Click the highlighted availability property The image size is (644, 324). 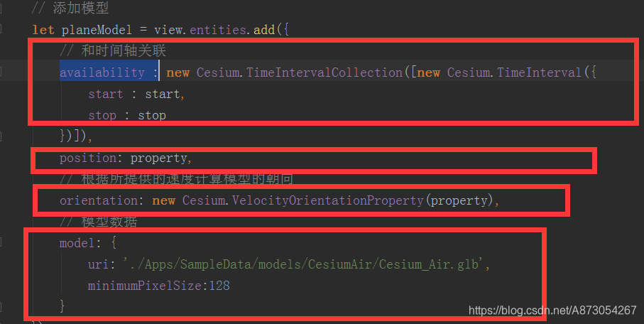tap(102, 72)
